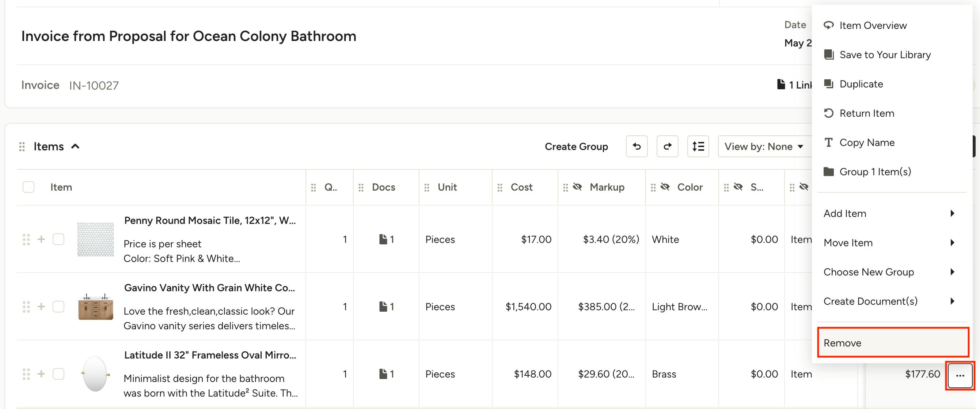Click the Color column drag handle
The image size is (980, 409).
[653, 187]
